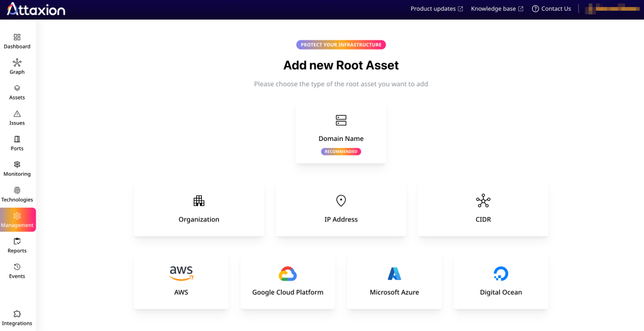Choose the Organization asset type label

199,219
